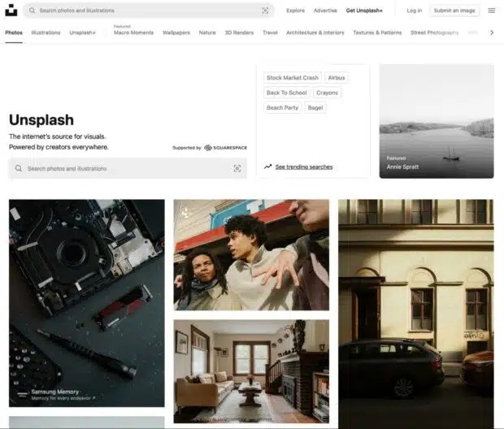Select the Beach Party tag
Screen dimensions: 504x429
[x=283, y=107]
